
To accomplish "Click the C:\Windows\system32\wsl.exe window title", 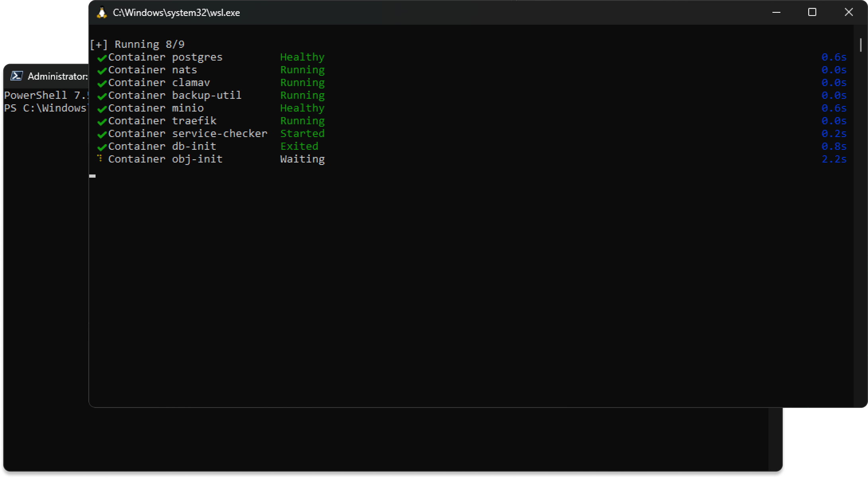I will [176, 13].
